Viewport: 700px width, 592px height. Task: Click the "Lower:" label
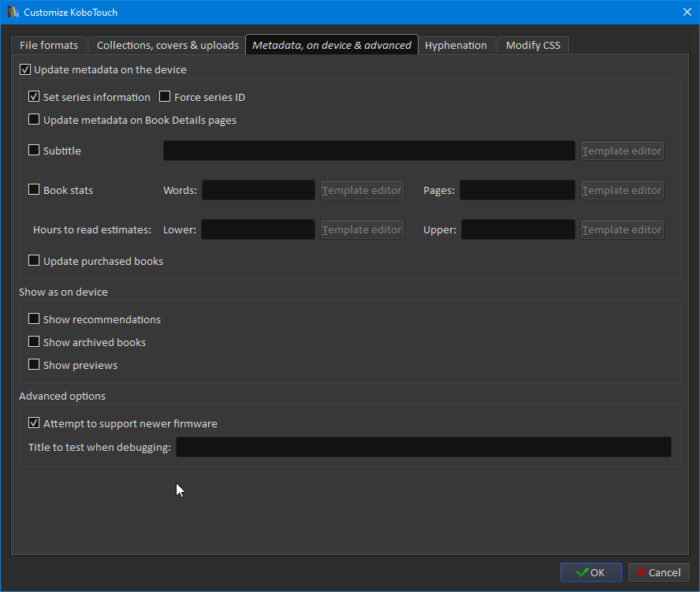(x=180, y=229)
